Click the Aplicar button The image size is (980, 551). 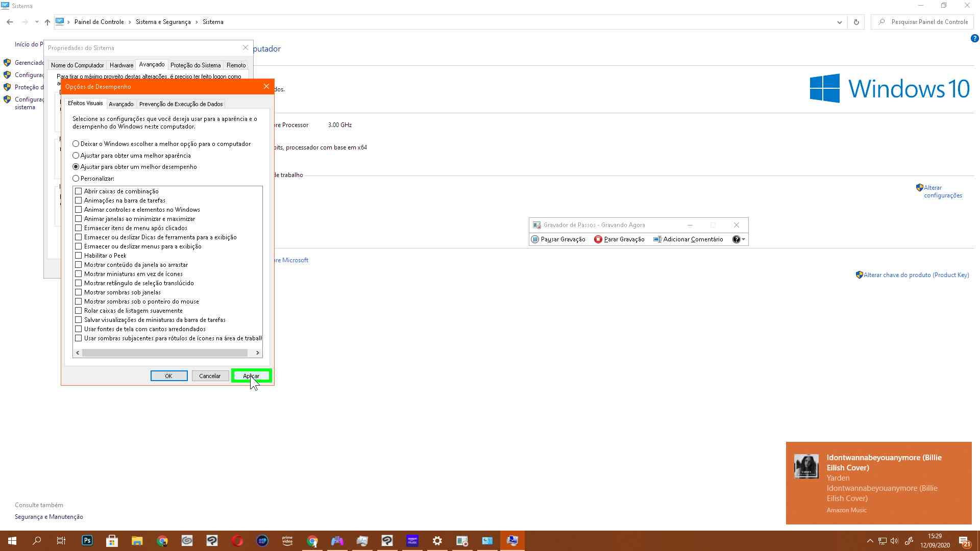pyautogui.click(x=251, y=376)
